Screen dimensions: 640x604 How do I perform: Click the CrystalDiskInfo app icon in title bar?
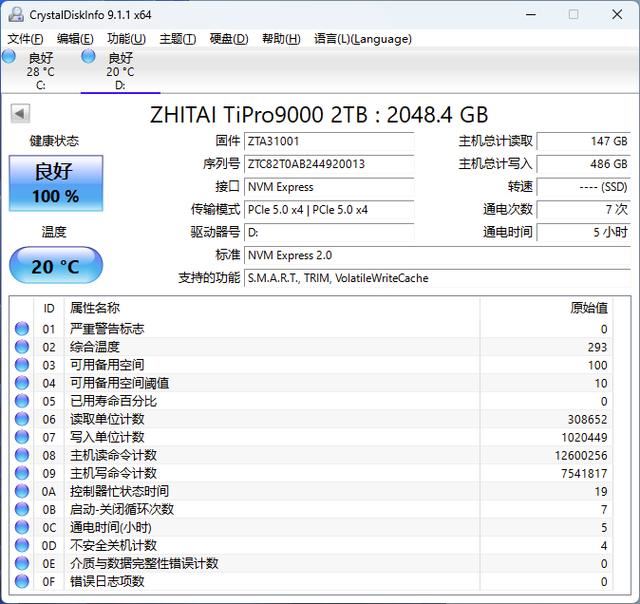(12, 14)
